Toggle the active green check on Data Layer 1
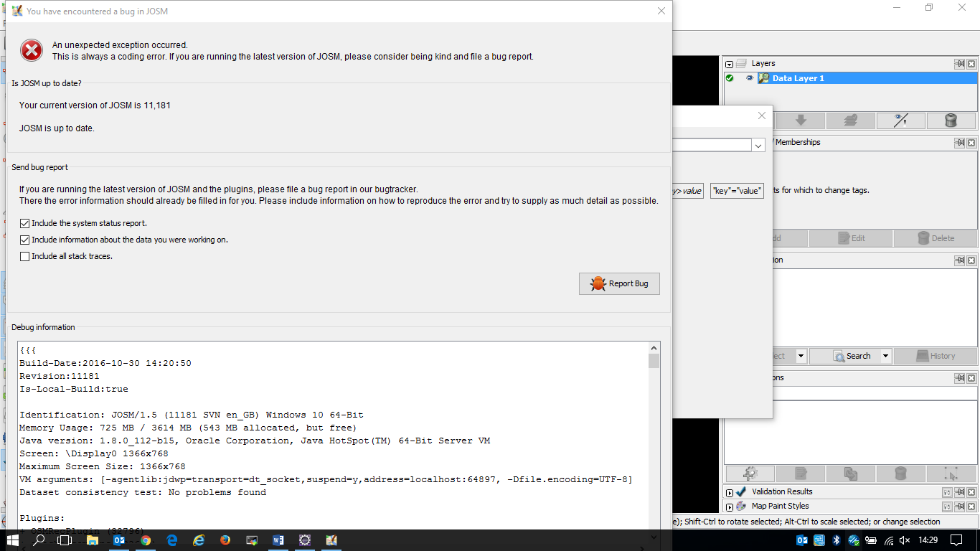Image resolution: width=980 pixels, height=551 pixels. point(730,78)
